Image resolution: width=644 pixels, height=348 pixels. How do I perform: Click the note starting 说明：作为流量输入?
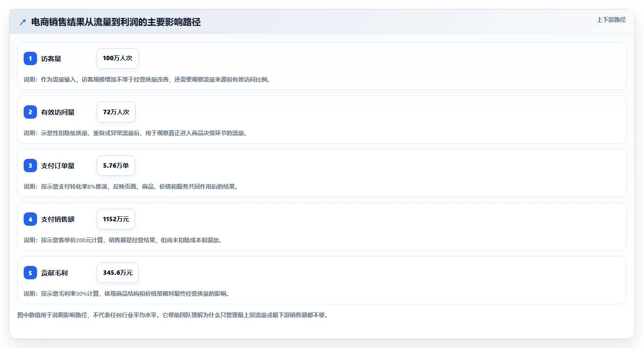click(147, 79)
